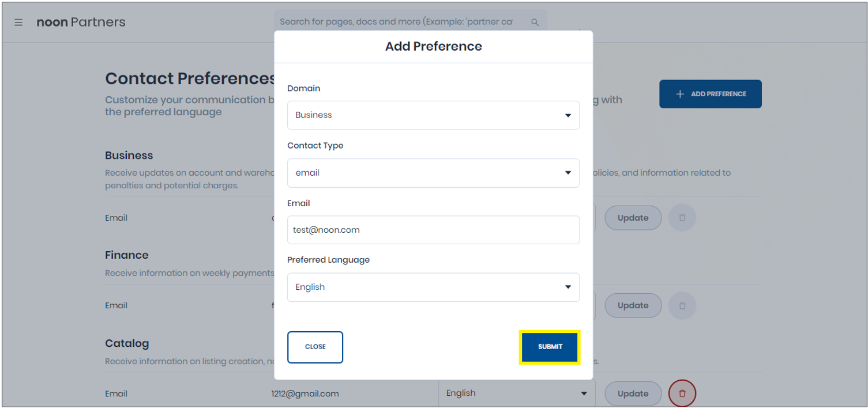Submit the new preference
The image size is (868, 409).
click(x=550, y=347)
